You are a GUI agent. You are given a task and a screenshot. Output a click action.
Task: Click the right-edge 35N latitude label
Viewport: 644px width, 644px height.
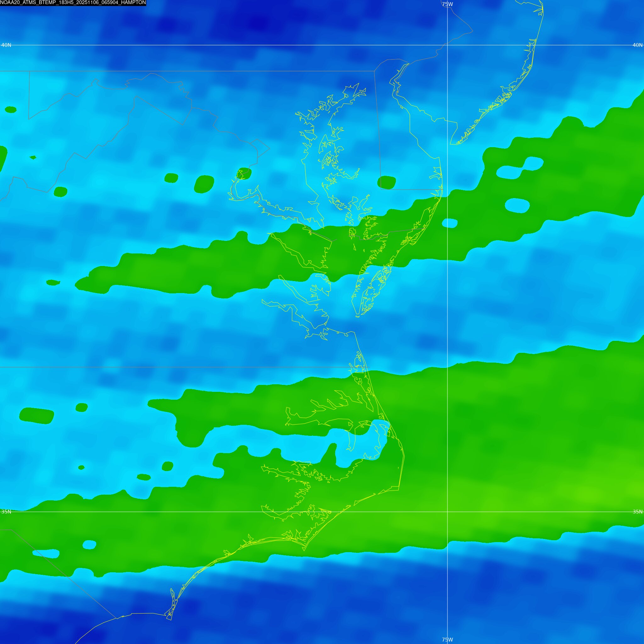[637, 512]
